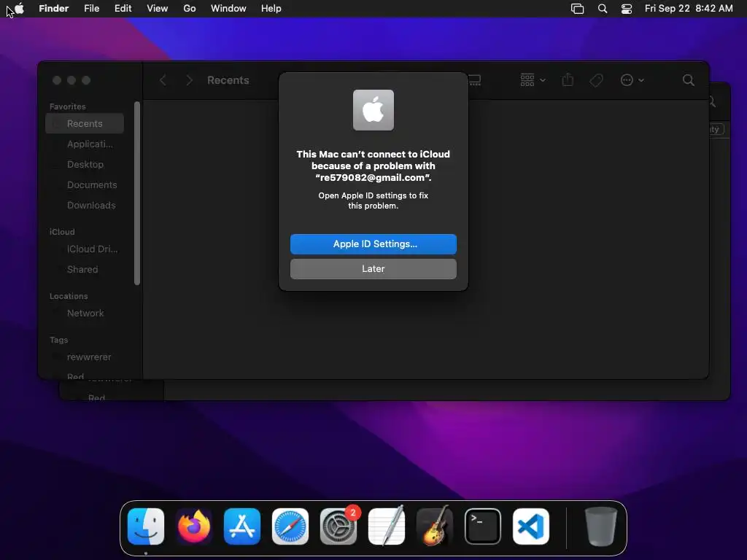Open the Help menu
The image size is (747, 560).
coord(271,8)
